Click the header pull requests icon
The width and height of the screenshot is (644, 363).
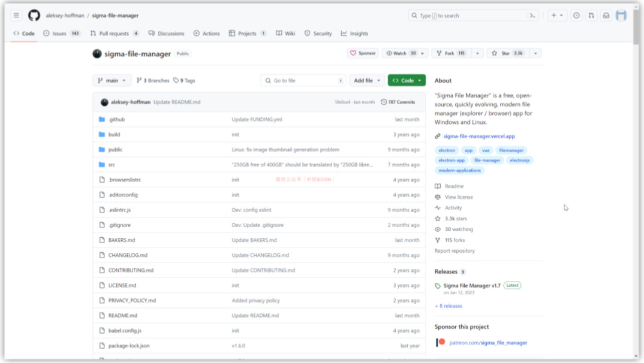tap(591, 16)
